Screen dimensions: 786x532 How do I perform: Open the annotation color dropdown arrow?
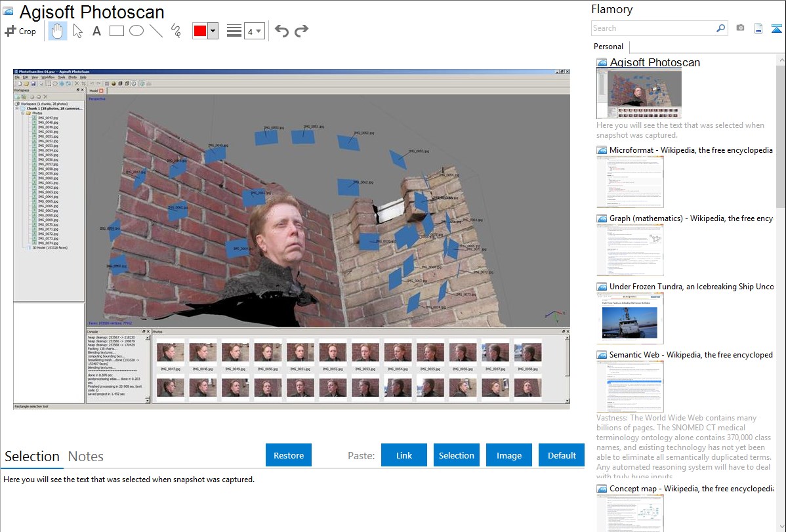click(x=213, y=31)
